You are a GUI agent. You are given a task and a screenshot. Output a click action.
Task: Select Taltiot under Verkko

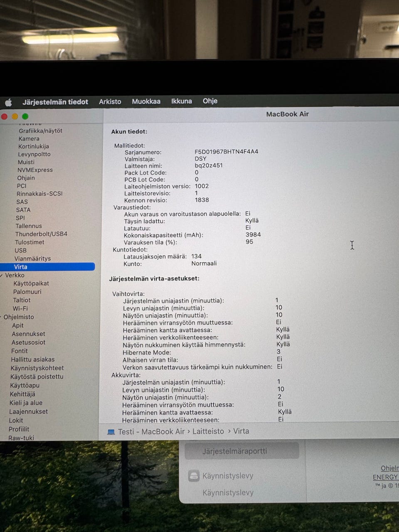22,300
